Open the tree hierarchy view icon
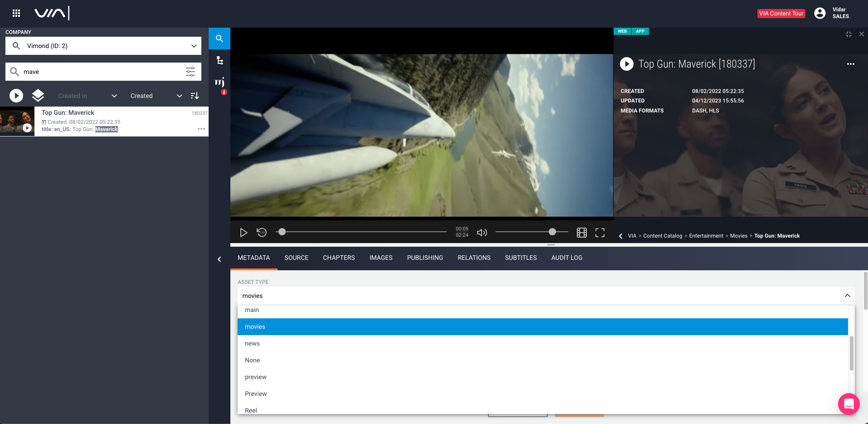This screenshot has height=424, width=868. tap(219, 60)
